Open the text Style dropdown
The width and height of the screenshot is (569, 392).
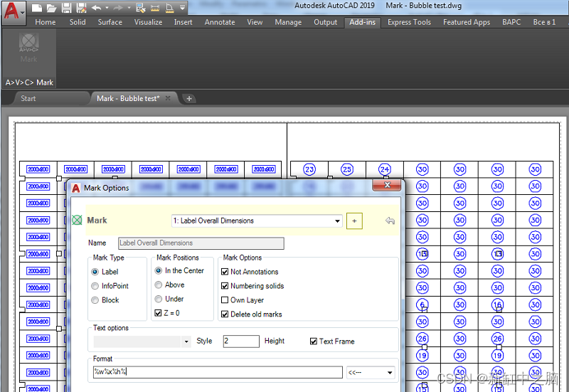(186, 341)
